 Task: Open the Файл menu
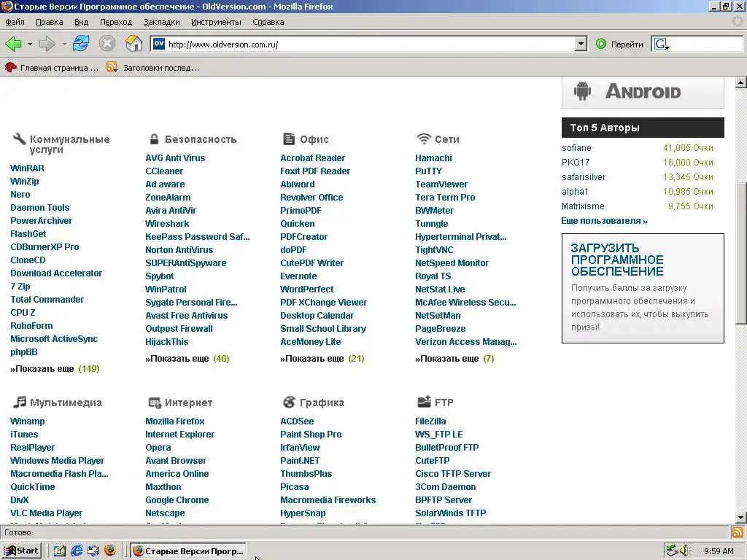15,22
